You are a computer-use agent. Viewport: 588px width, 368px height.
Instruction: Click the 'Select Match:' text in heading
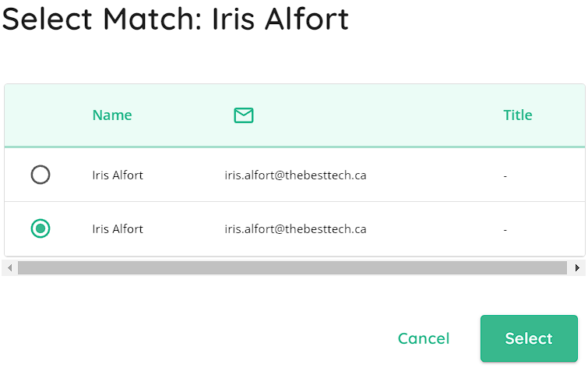click(x=102, y=19)
